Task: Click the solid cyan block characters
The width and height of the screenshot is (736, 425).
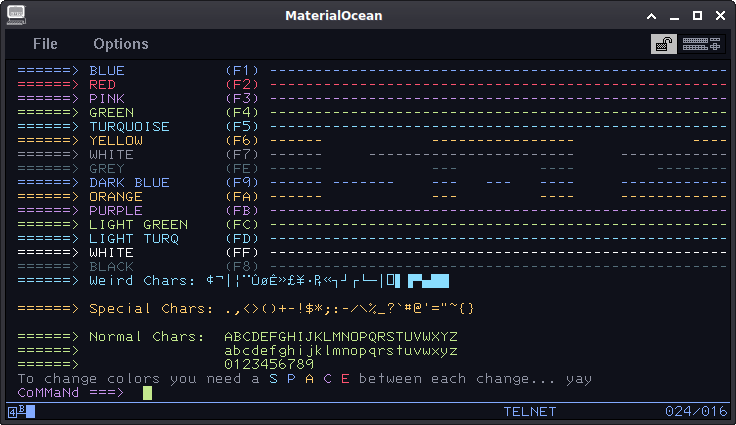Action: coord(428,281)
